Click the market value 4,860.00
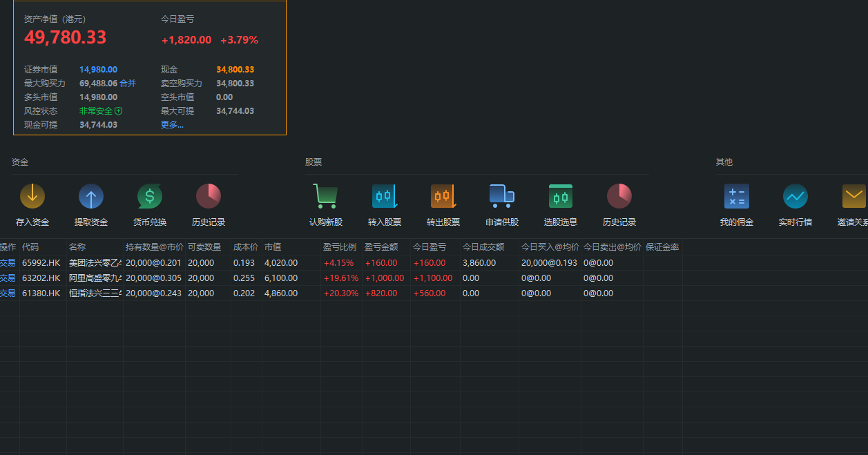868x455 pixels. click(281, 293)
